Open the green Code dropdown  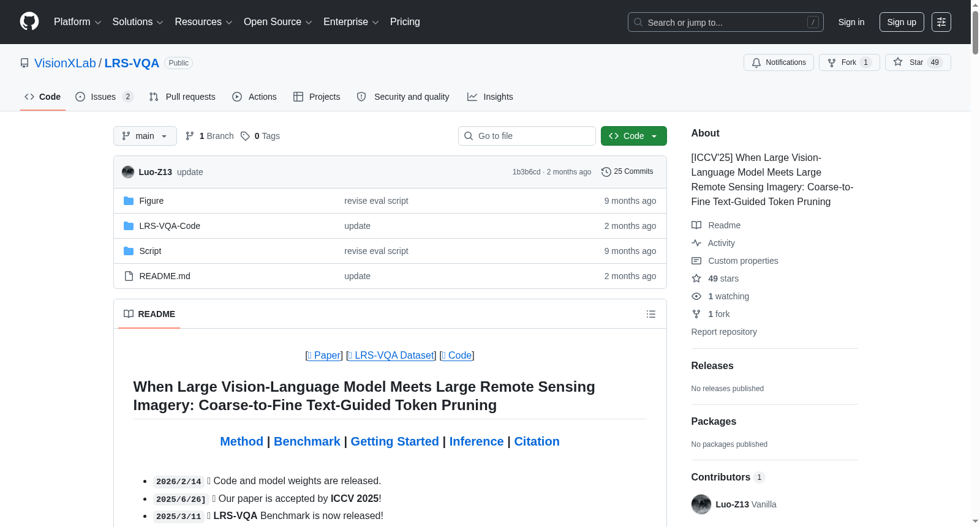click(633, 136)
